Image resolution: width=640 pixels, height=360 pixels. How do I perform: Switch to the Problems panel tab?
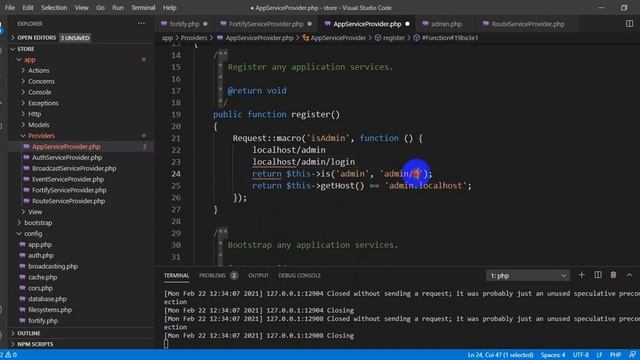(x=218, y=276)
